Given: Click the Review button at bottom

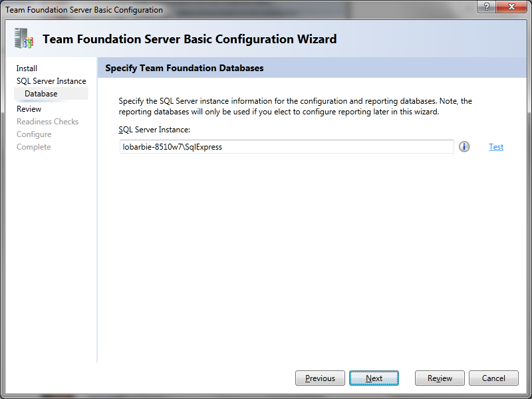Looking at the screenshot, I should 440,378.
